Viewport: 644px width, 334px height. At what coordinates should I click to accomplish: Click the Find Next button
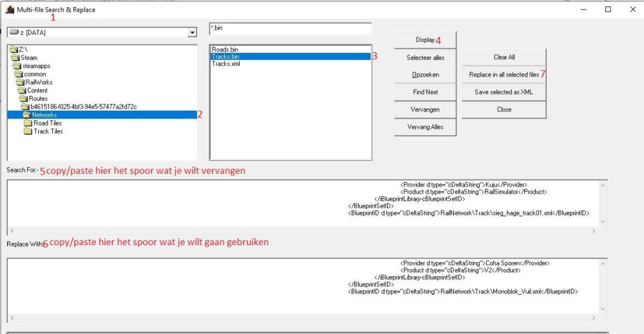pyautogui.click(x=425, y=92)
